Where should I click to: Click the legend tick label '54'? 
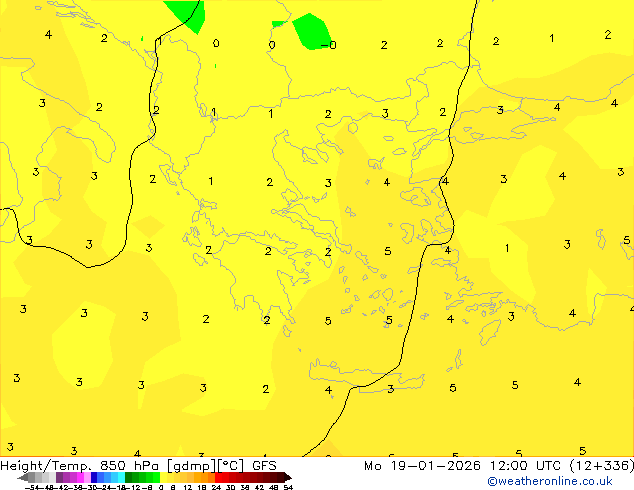coord(288,487)
